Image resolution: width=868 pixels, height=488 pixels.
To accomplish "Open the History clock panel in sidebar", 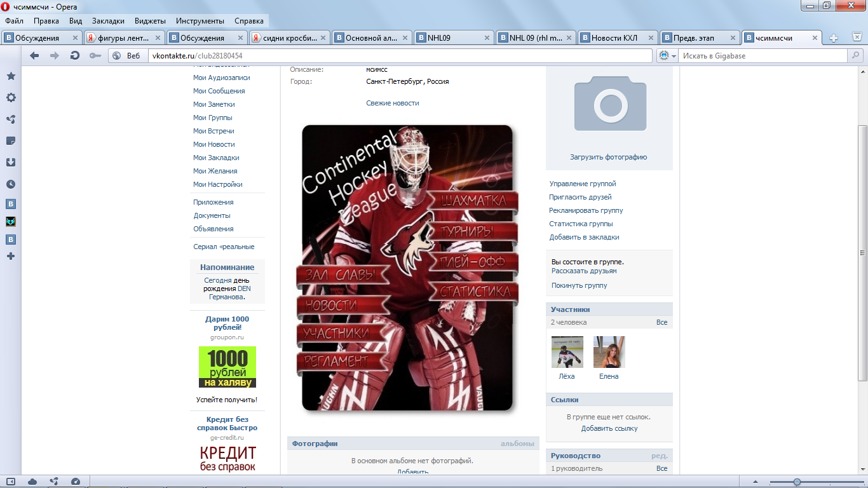I will click(11, 184).
